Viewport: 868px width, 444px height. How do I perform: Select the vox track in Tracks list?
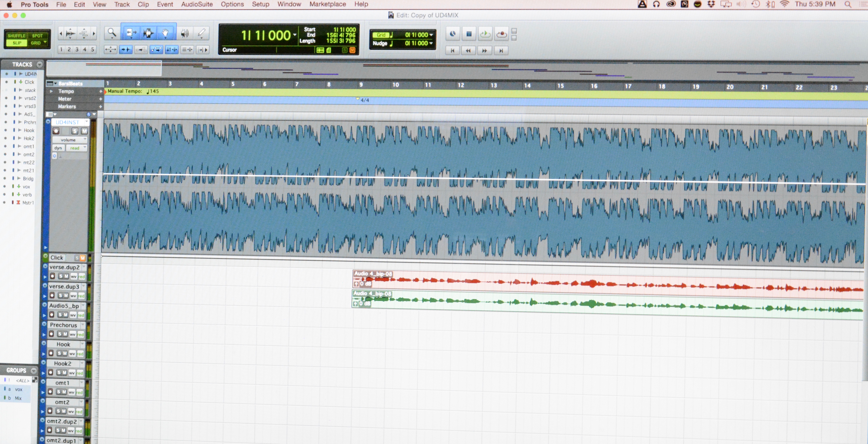click(x=26, y=186)
